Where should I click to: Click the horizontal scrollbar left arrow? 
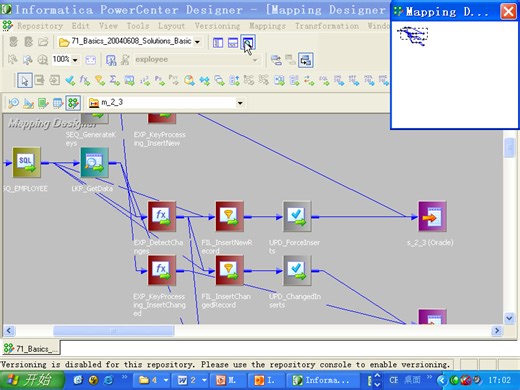(9, 330)
